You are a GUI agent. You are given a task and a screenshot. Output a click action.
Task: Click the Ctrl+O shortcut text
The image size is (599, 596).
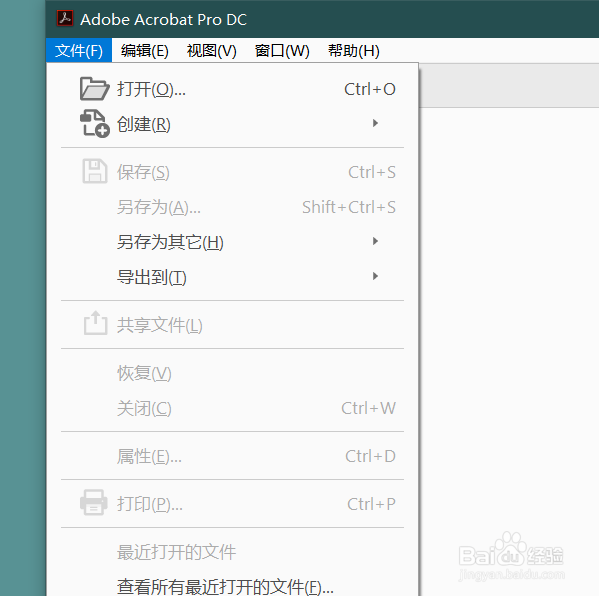(x=370, y=89)
